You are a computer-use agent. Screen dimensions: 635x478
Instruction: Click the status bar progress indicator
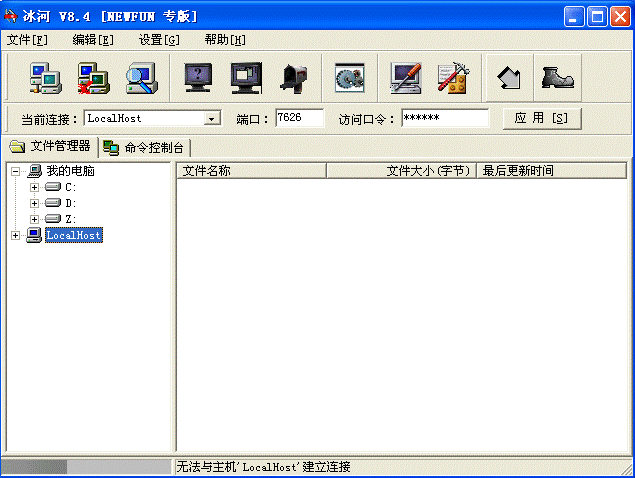coord(87,467)
